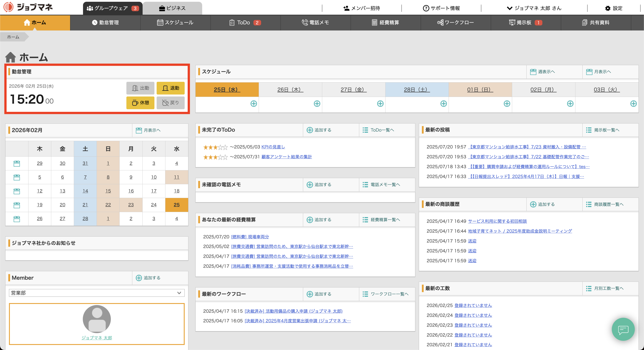Select date 18 in the February calendar
This screenshot has width=644, height=350.
coord(177,191)
